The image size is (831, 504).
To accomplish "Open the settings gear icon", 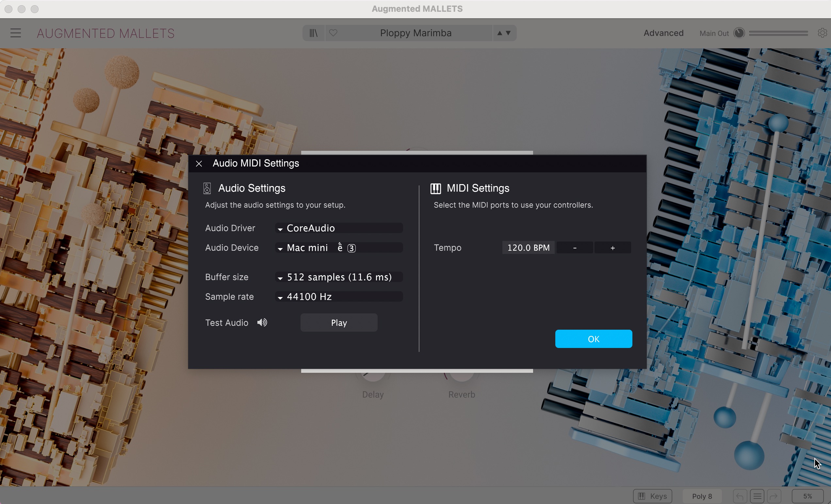I will [x=822, y=33].
